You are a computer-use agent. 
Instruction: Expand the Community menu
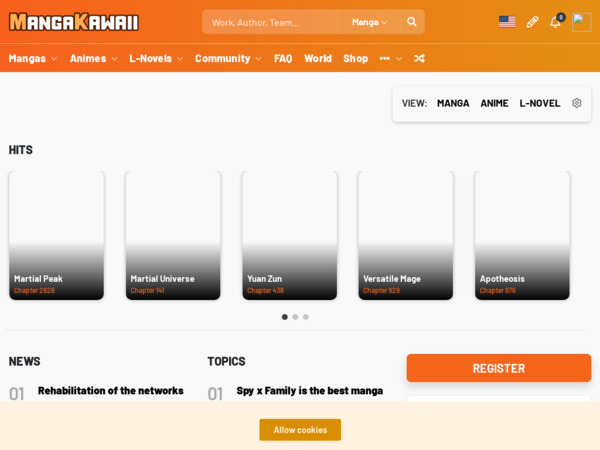coord(228,59)
